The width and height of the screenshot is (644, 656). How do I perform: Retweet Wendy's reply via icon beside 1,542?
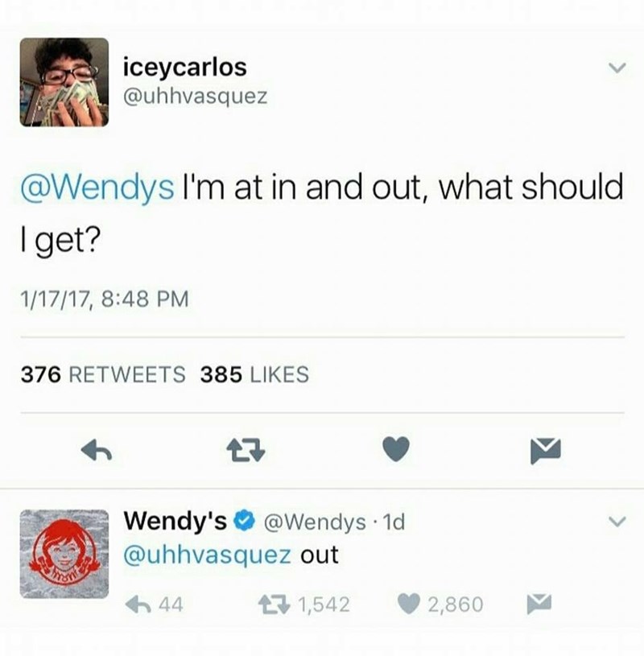(x=274, y=604)
